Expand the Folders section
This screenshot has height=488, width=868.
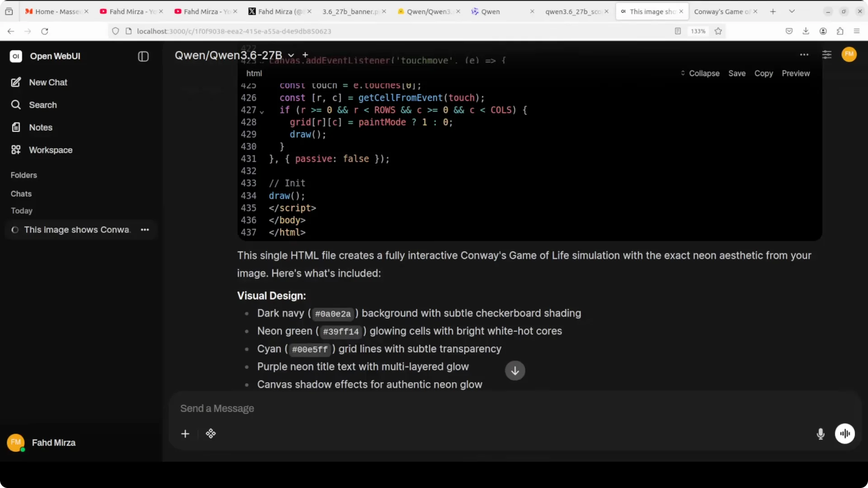24,175
